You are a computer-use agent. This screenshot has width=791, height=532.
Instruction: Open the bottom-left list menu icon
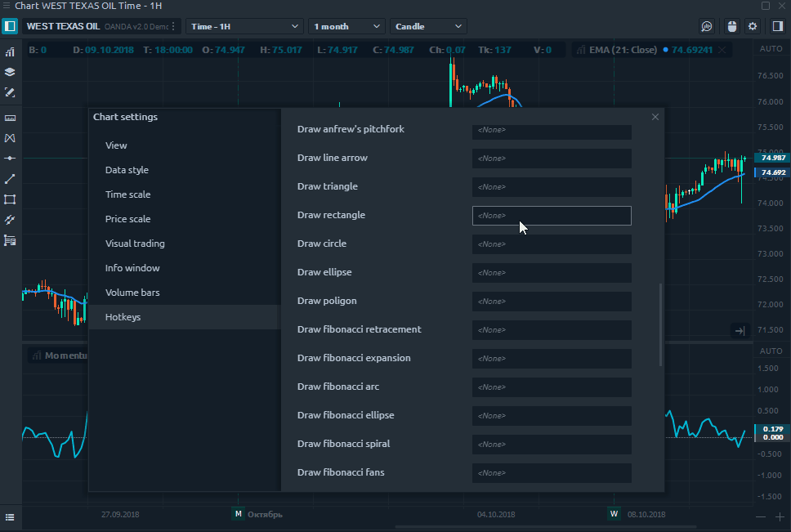click(10, 517)
